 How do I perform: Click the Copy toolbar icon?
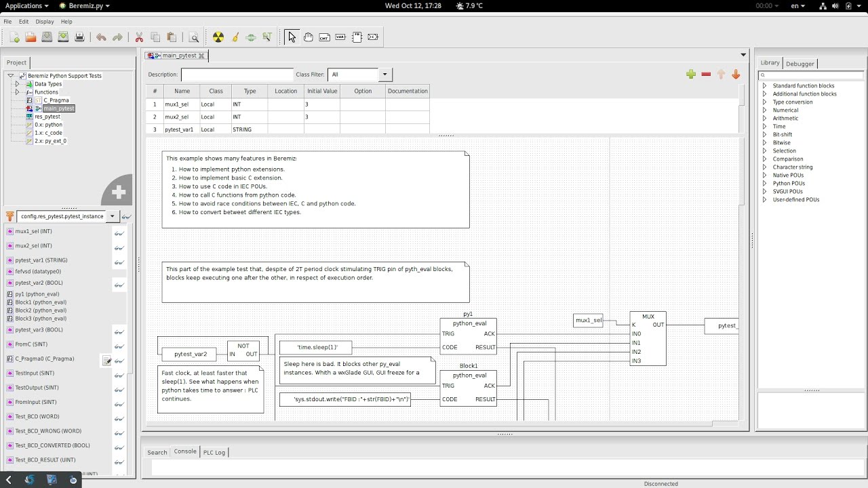[x=155, y=37]
